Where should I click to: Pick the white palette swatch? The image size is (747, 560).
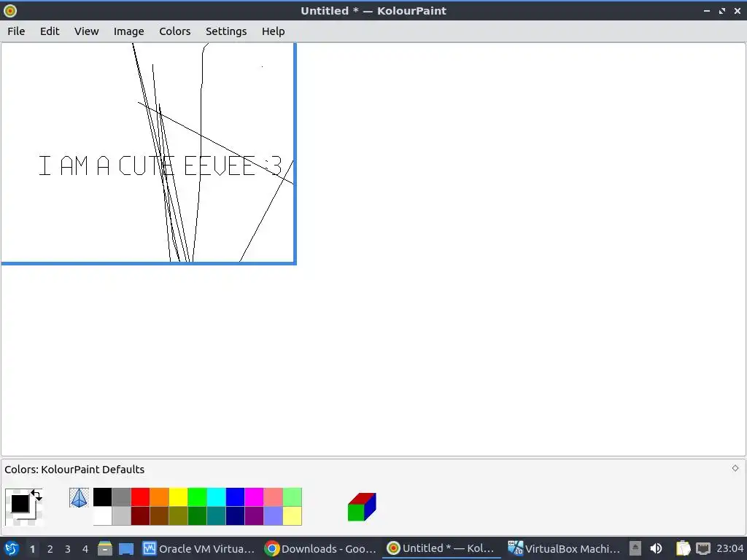(102, 516)
